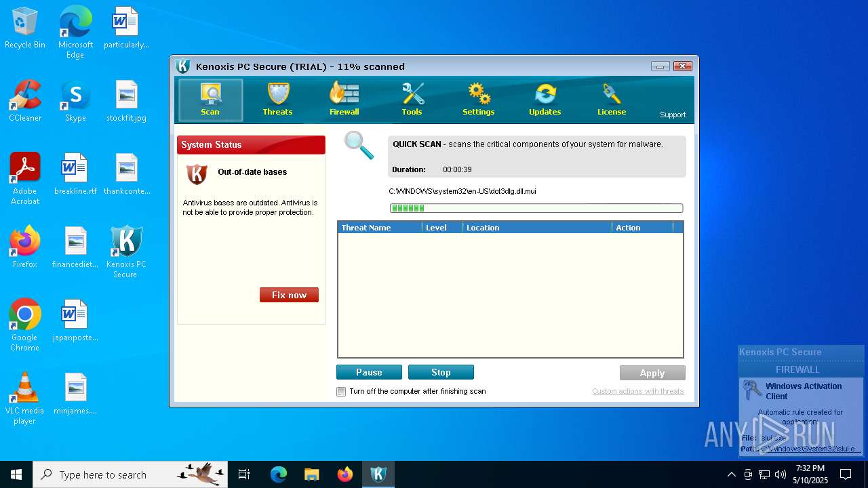Click Kenoxis taskbar button
This screenshot has width=868, height=488.
378,474
